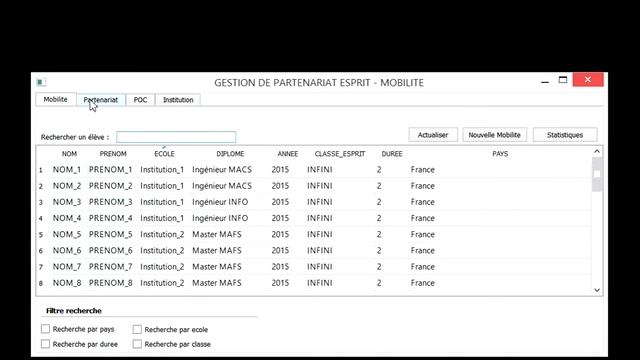The image size is (640, 360).
Task: Check Recherche par duree option
Action: coord(45,344)
